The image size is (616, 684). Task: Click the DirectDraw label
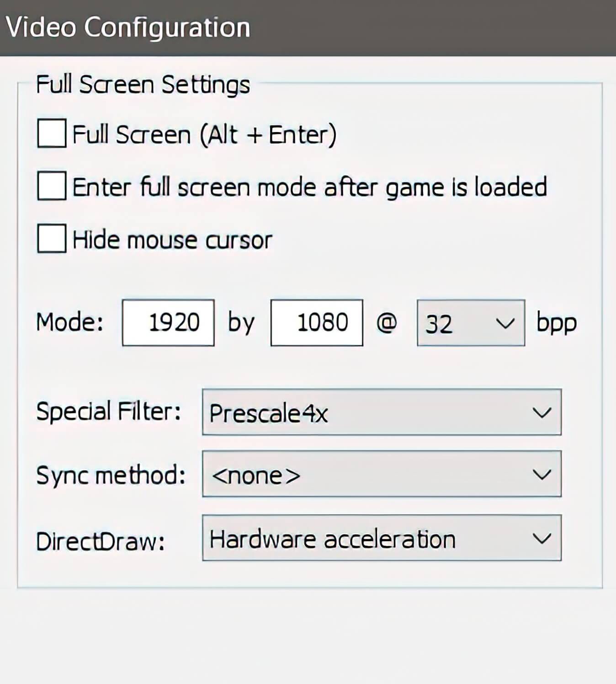point(100,542)
